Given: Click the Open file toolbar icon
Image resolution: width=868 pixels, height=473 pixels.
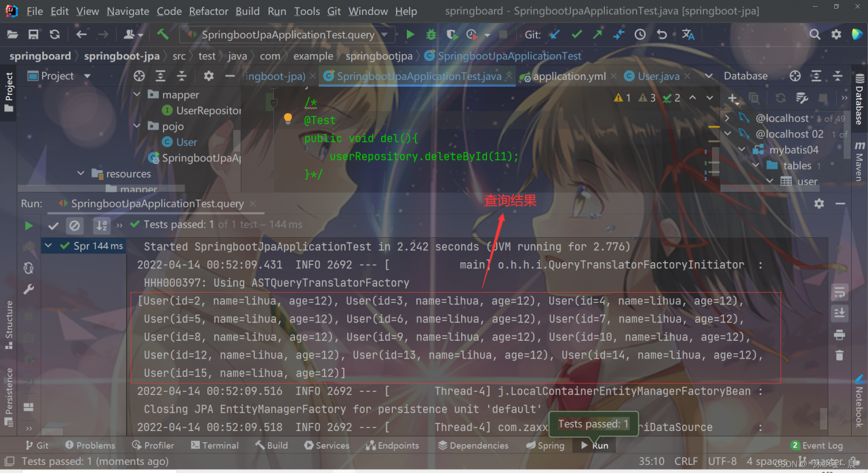Looking at the screenshot, I should point(12,34).
